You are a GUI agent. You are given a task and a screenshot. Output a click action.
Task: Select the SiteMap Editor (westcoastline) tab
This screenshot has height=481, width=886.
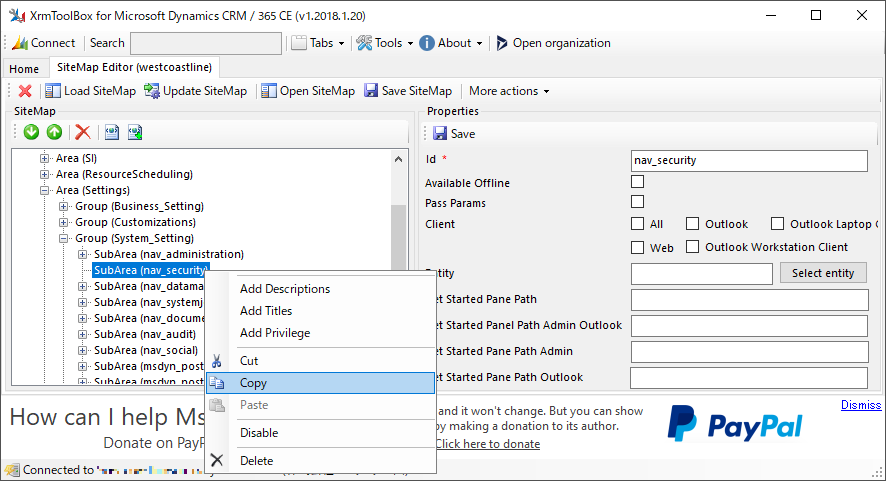point(134,67)
